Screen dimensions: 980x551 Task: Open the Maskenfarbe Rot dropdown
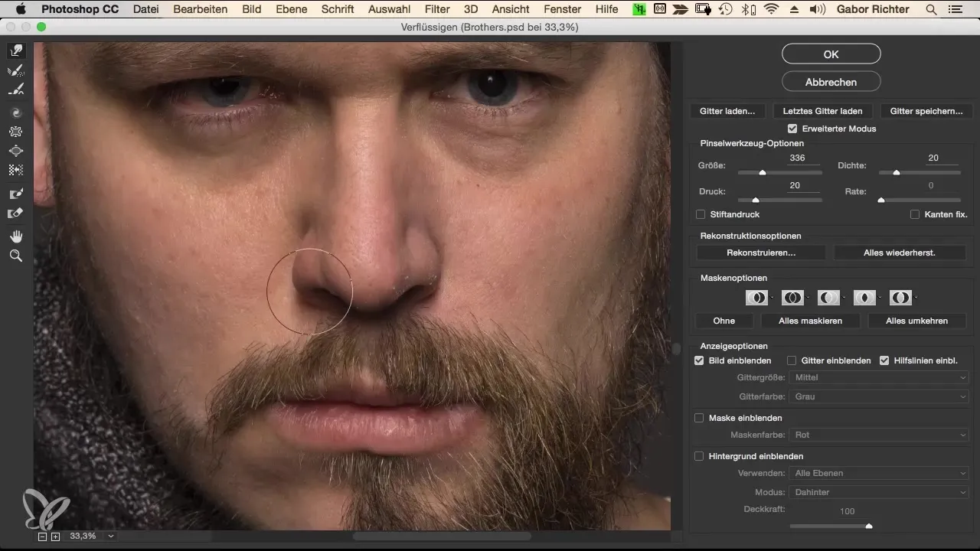click(880, 435)
